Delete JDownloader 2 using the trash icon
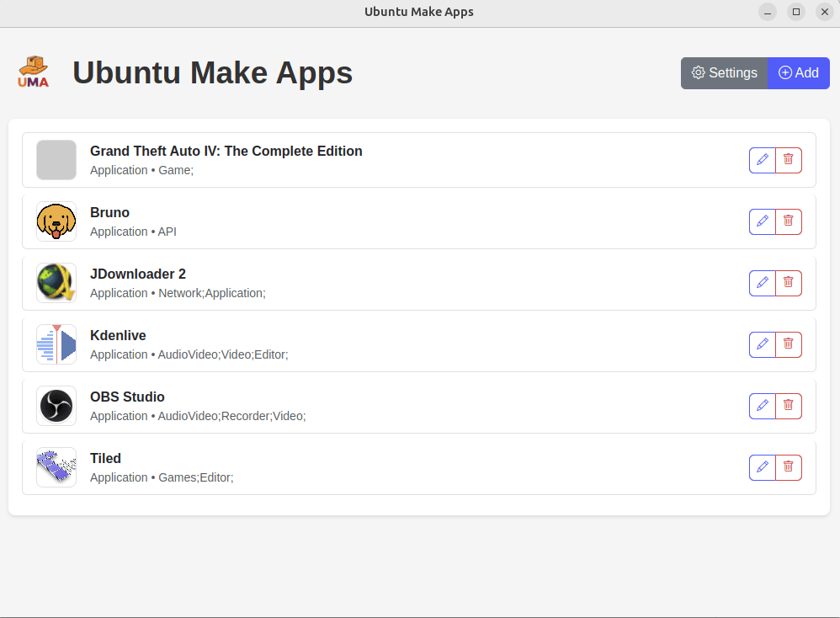 point(789,282)
